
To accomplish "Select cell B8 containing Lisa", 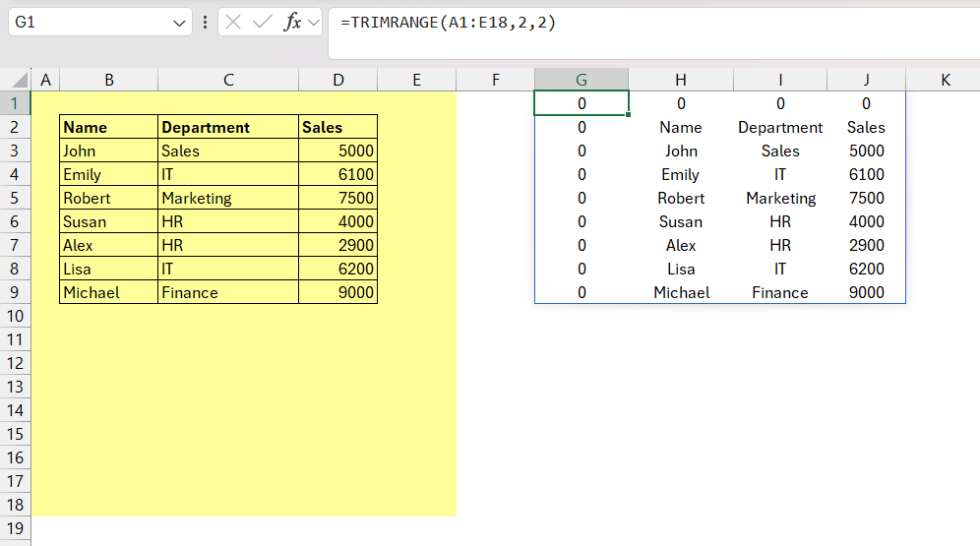I will point(109,269).
